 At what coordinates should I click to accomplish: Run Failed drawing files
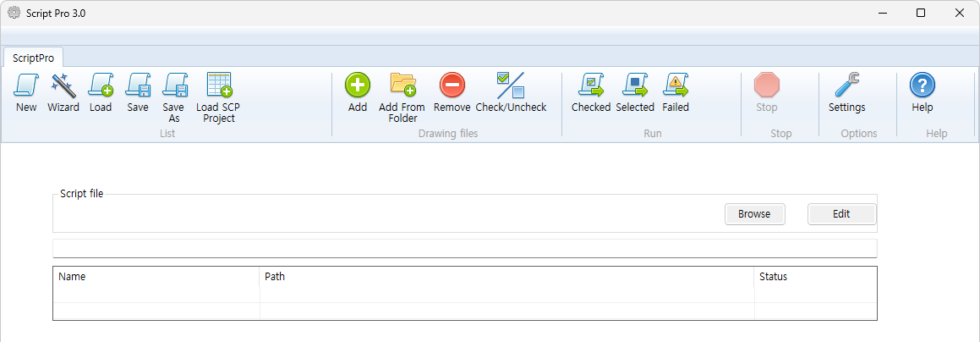(x=676, y=92)
